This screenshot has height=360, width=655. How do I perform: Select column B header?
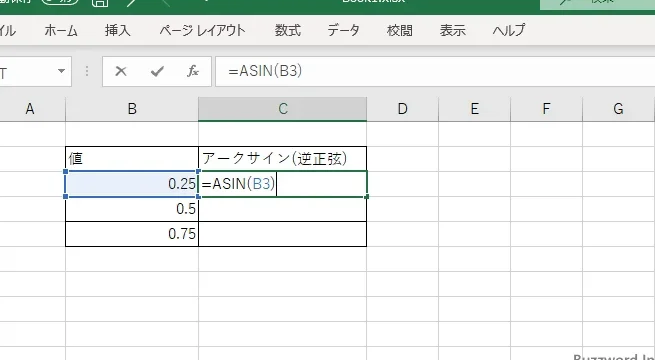(132, 109)
